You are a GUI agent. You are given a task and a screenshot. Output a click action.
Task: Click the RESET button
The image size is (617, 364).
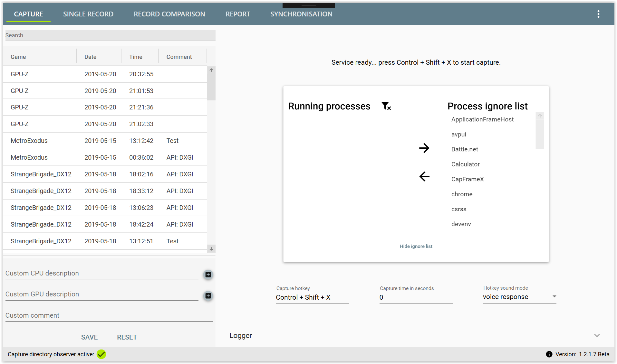[x=127, y=337]
